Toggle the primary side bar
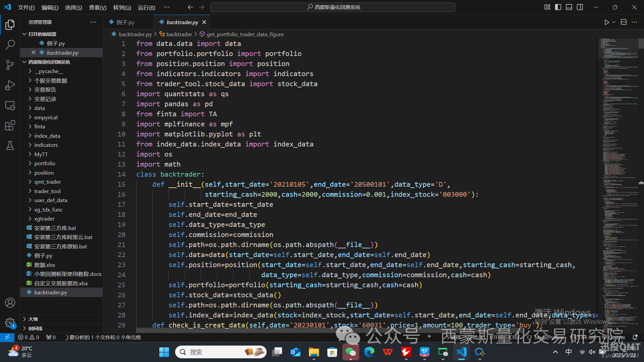The image size is (644, 362). click(558, 7)
